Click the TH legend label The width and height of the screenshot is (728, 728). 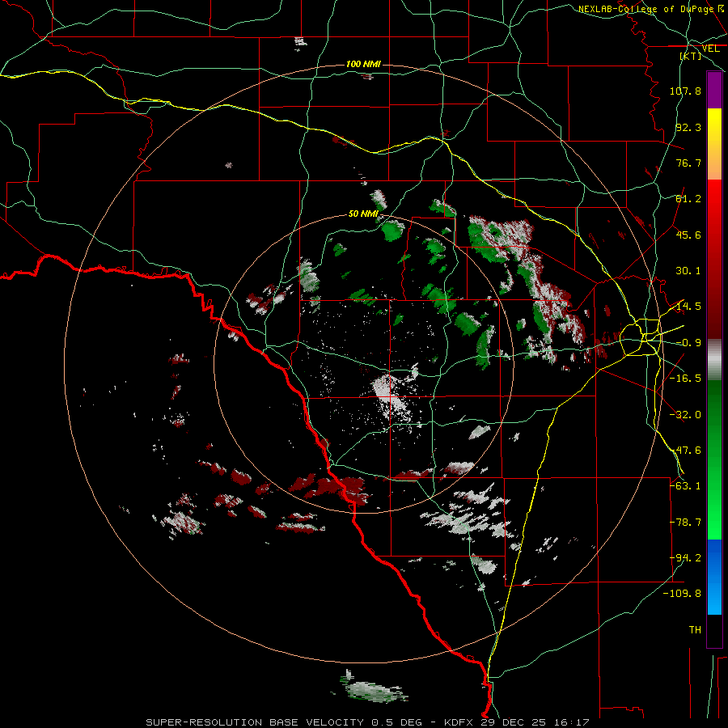click(x=695, y=630)
